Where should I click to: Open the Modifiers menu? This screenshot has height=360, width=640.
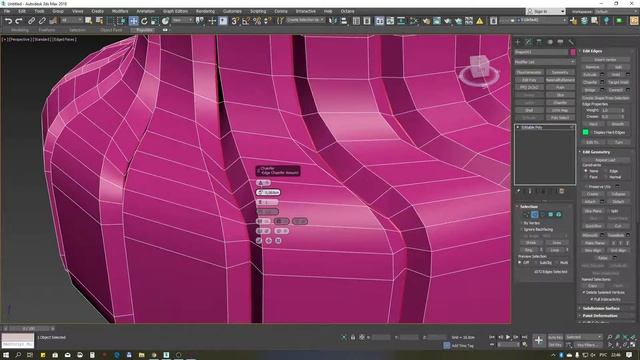(x=120, y=11)
